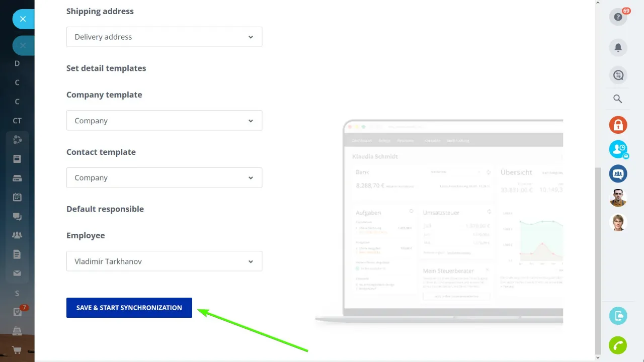Select the CT item in the left sidebar
644x362 pixels.
[17, 121]
